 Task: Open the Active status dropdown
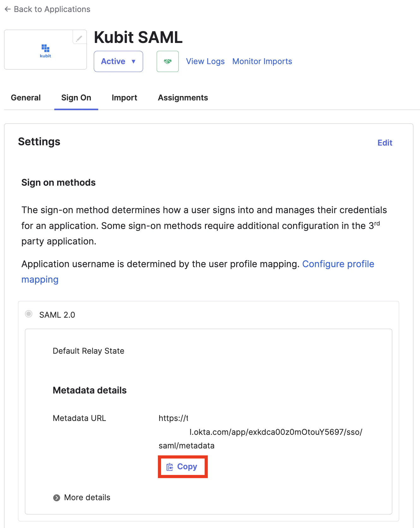pyautogui.click(x=118, y=61)
